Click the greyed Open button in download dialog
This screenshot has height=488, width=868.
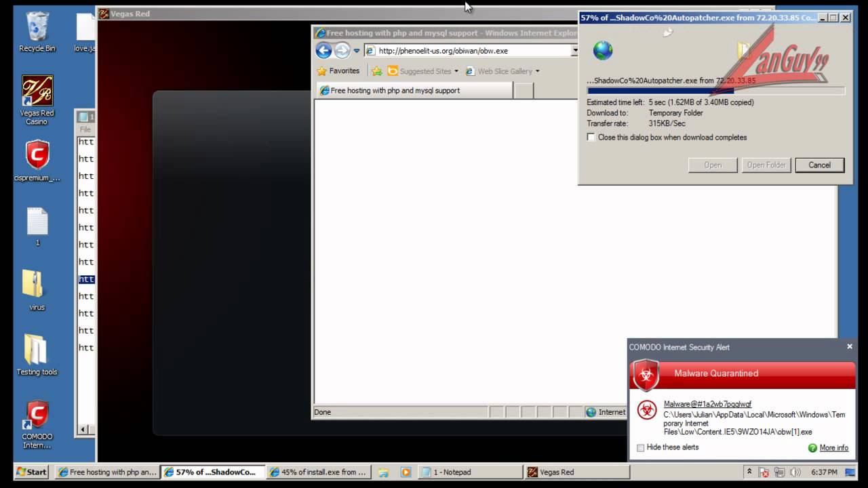(x=713, y=165)
